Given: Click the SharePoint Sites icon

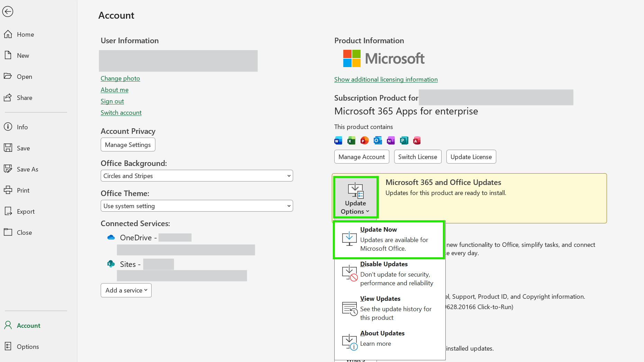Looking at the screenshot, I should 111,264.
